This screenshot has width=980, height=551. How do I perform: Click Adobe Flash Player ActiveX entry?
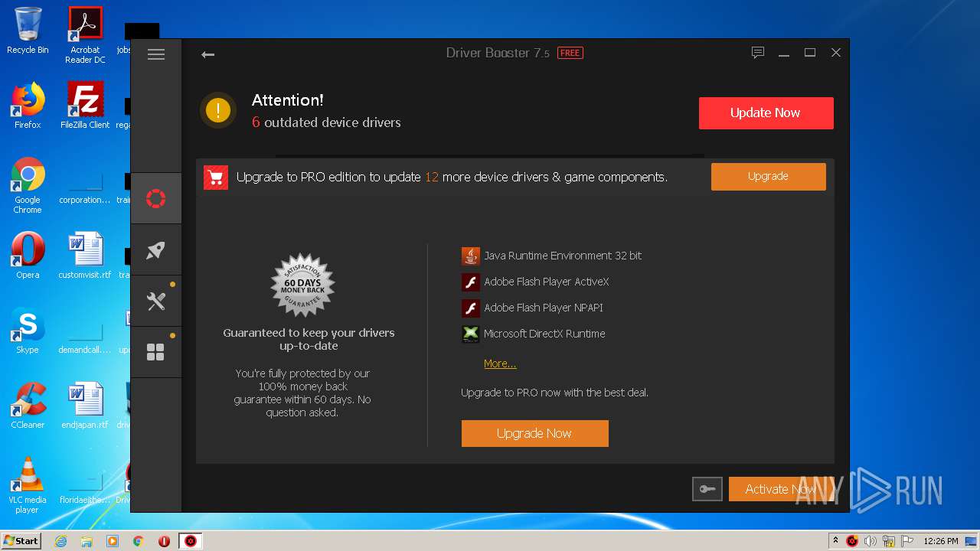point(546,282)
